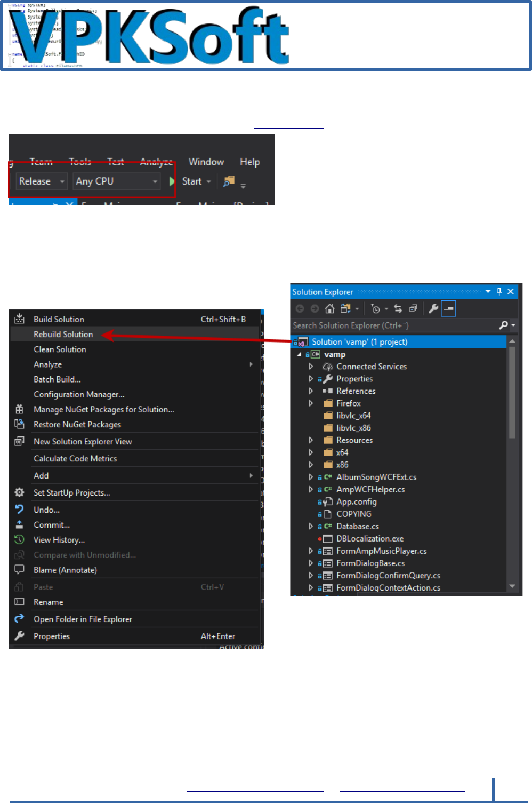The height and width of the screenshot is (804, 532).
Task: Expand the x64 folder
Action: point(311,452)
